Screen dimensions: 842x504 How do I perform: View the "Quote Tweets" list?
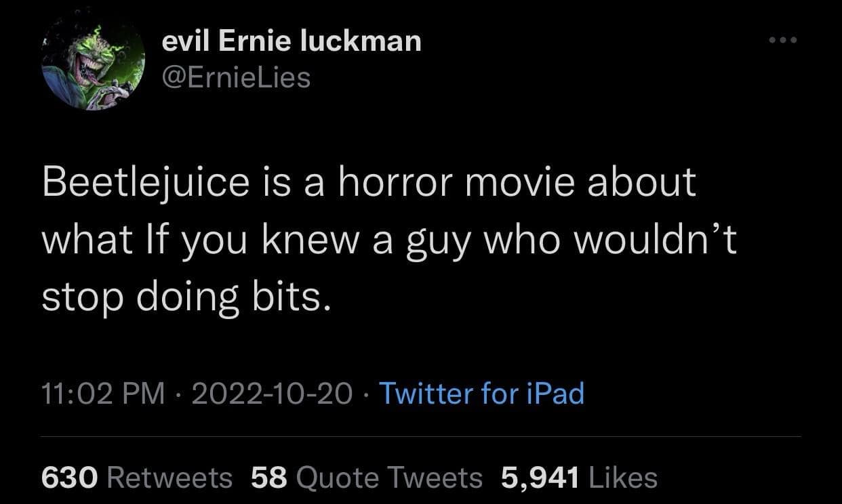pyautogui.click(x=390, y=478)
